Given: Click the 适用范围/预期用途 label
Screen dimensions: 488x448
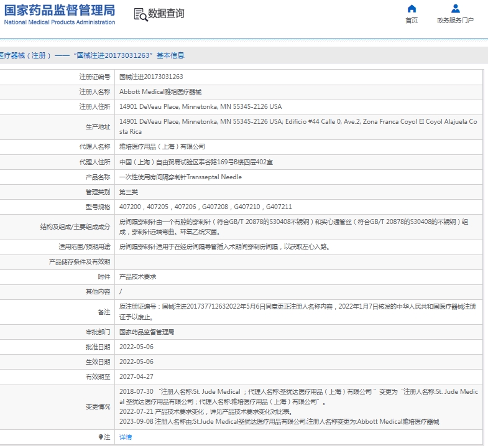Looking at the screenshot, I should tap(85, 247).
